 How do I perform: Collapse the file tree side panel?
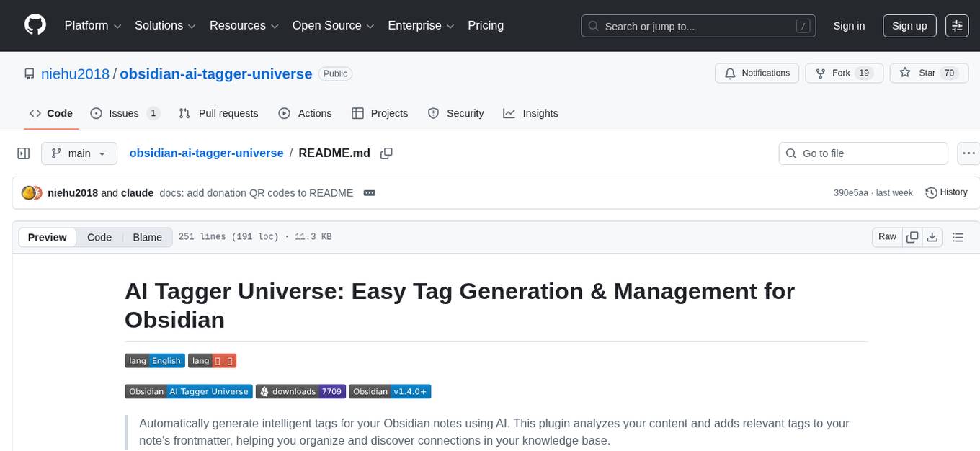(x=23, y=153)
